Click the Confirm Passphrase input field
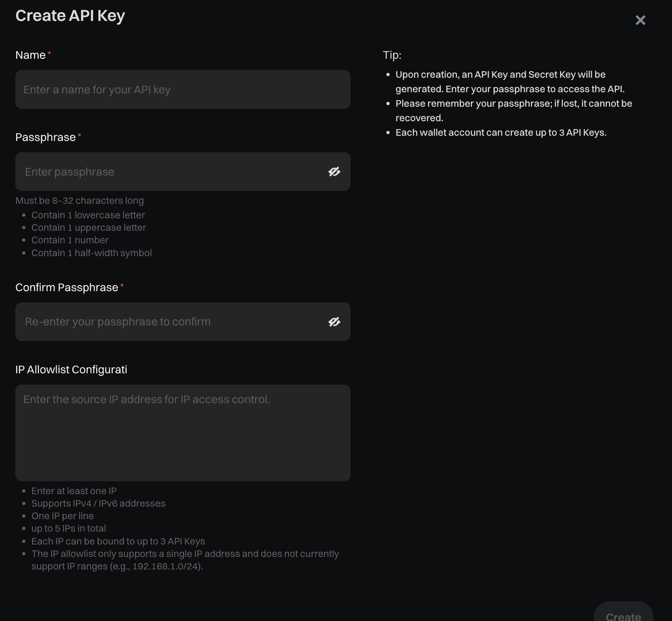 [x=168, y=322]
